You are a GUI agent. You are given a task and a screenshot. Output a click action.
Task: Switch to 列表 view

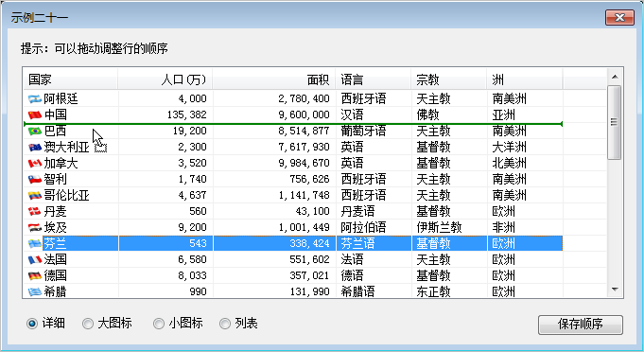click(225, 324)
